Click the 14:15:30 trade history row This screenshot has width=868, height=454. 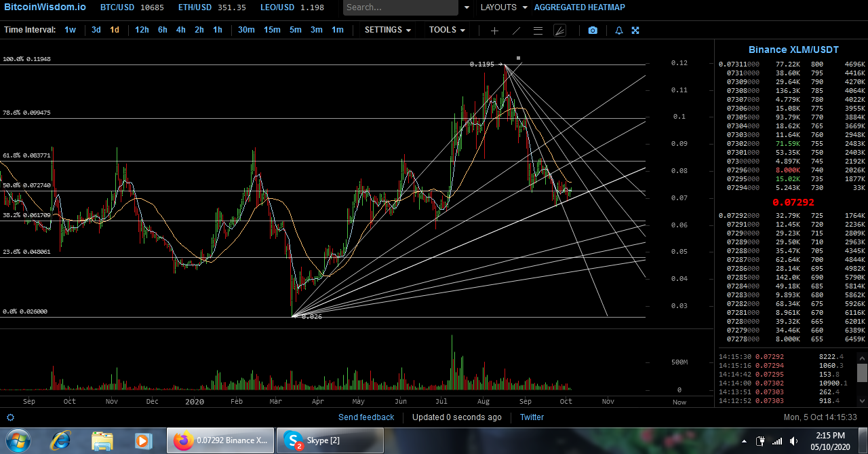click(x=782, y=356)
